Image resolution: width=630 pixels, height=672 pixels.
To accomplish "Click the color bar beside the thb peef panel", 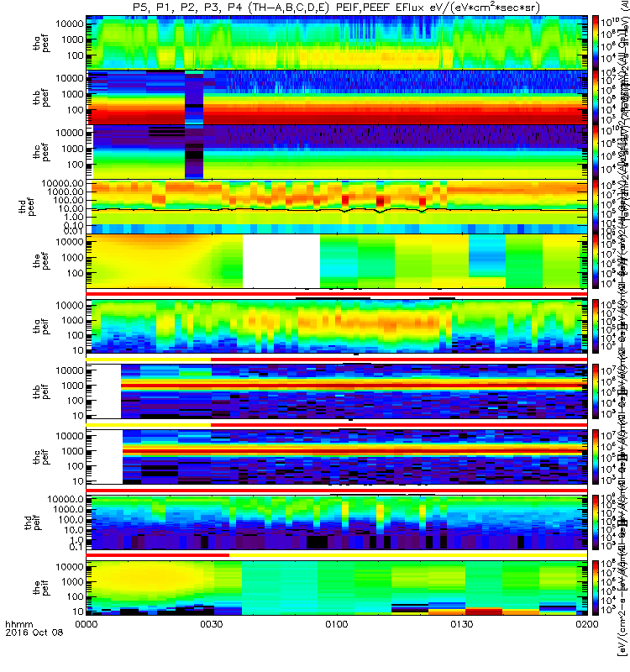I will coord(596,97).
